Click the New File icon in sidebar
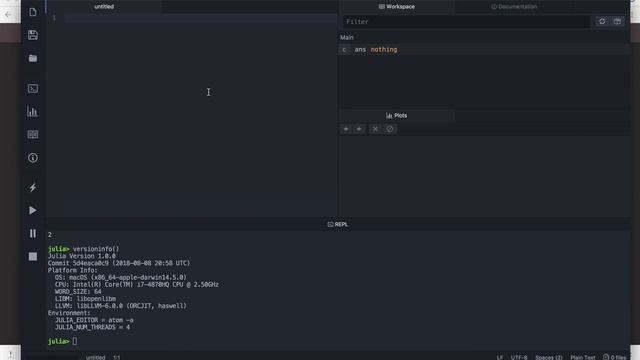The image size is (640, 360). pyautogui.click(x=33, y=12)
